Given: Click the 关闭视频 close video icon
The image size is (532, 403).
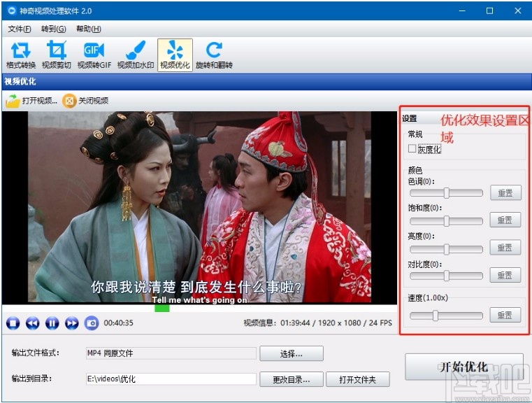Looking at the screenshot, I should (69, 101).
